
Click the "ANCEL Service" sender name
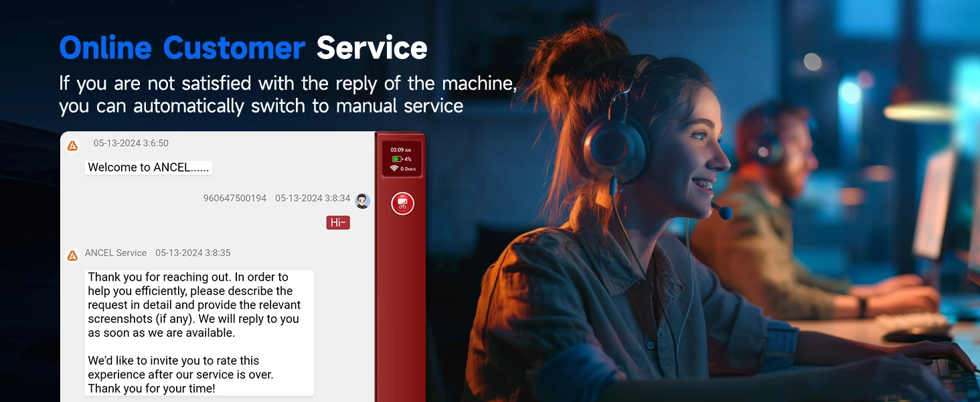[116, 253]
